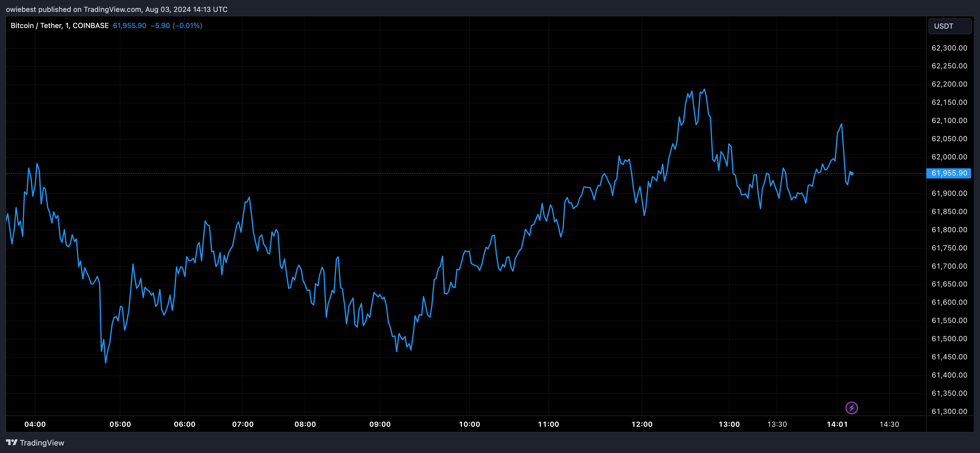
Task: Open the USDT currency selector
Action: click(950, 26)
